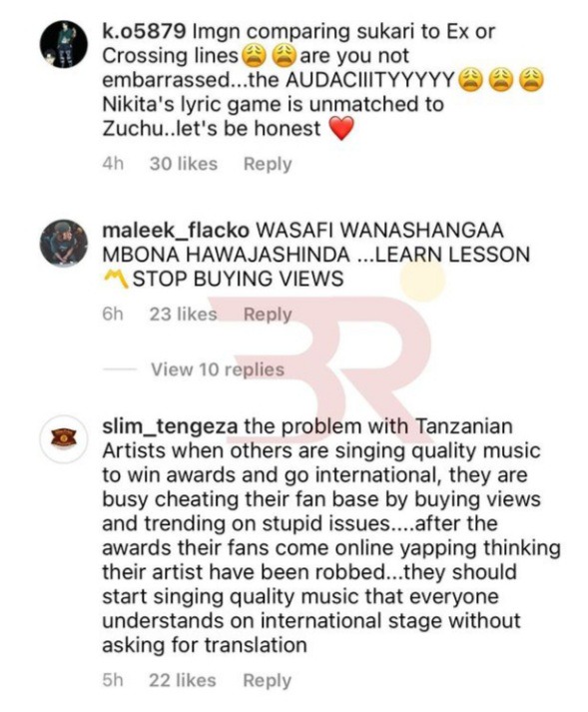
Task: Click username slim_tengeza
Action: point(170,426)
